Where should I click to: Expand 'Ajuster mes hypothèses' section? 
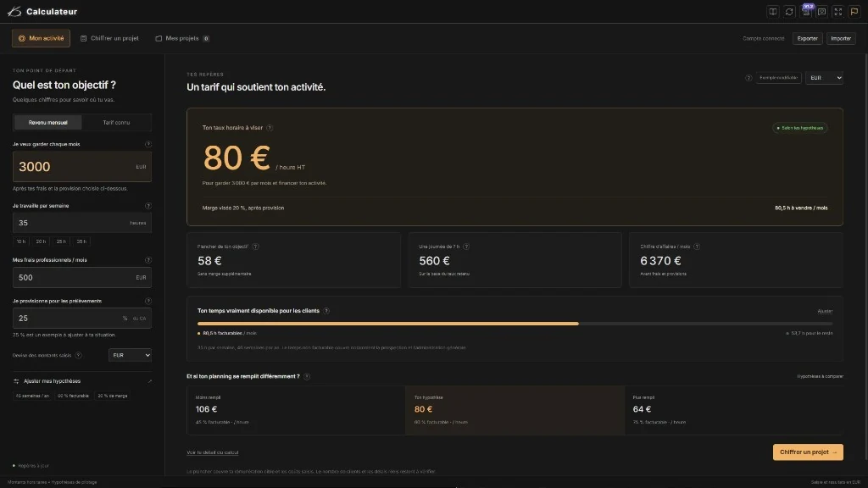(x=82, y=381)
